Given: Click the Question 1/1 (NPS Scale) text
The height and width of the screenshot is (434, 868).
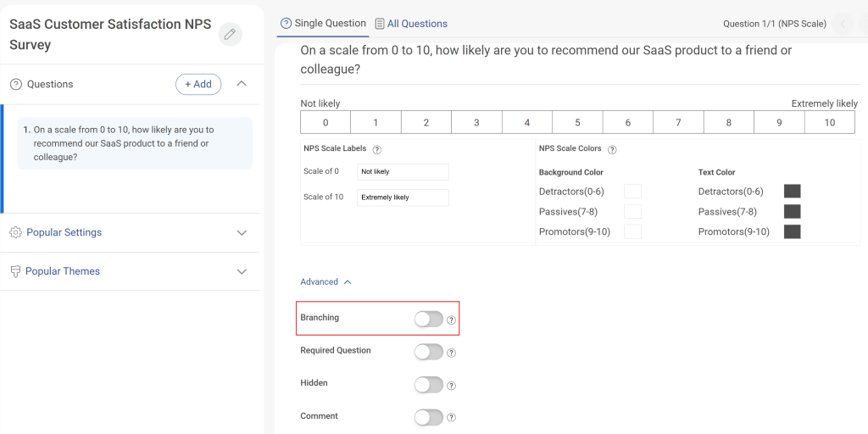Looking at the screenshot, I should coord(775,24).
